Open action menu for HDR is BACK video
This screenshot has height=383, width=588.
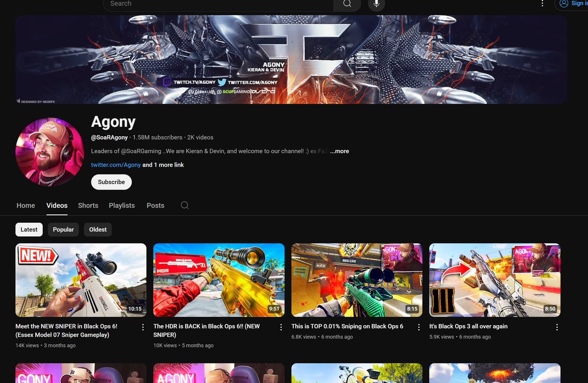(x=281, y=327)
